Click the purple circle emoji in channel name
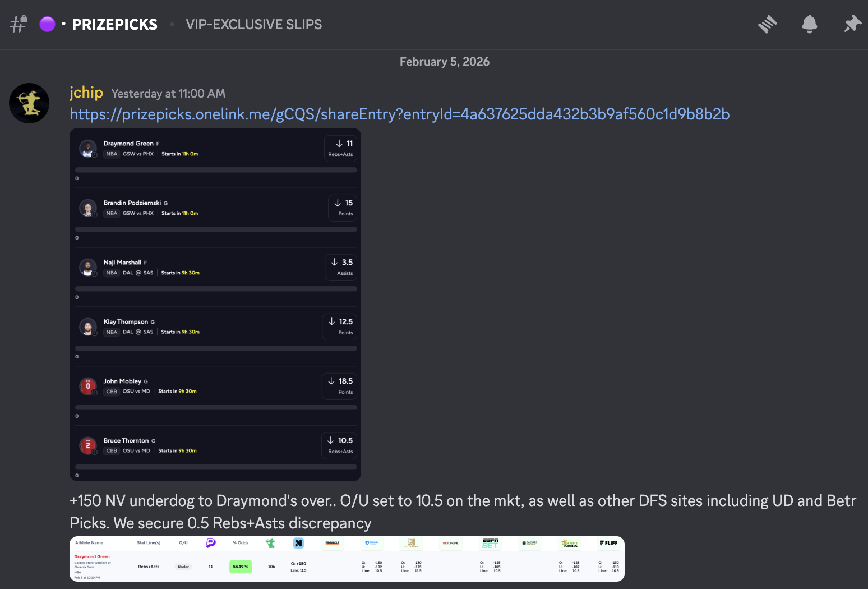 pyautogui.click(x=48, y=24)
